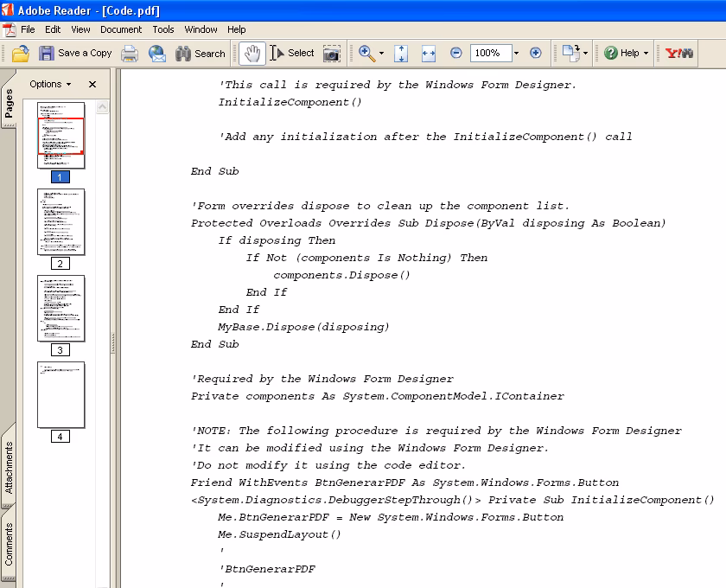Click the Print icon in toolbar

[x=130, y=54]
